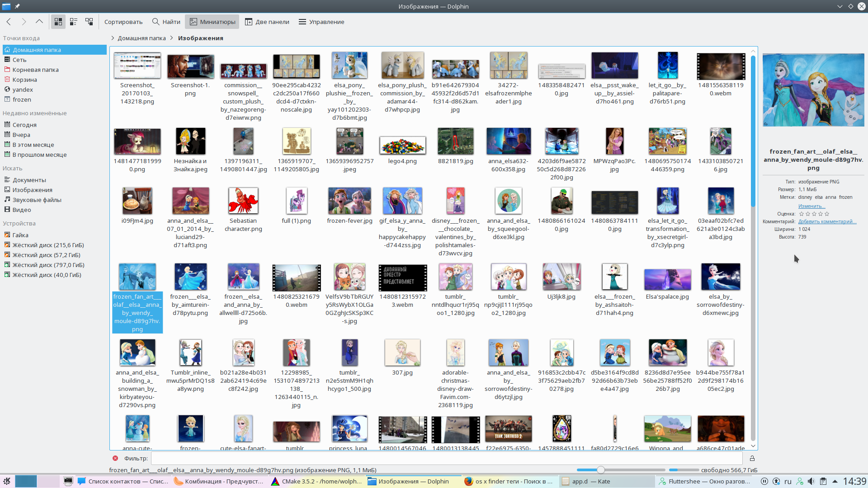
Task: Select 307.jpg thumbnail
Action: pyautogui.click(x=402, y=352)
